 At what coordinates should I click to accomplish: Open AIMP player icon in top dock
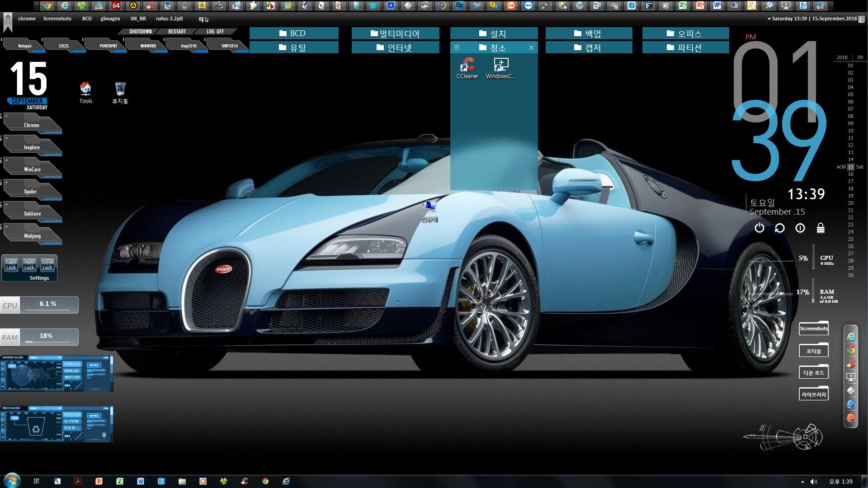click(133, 6)
